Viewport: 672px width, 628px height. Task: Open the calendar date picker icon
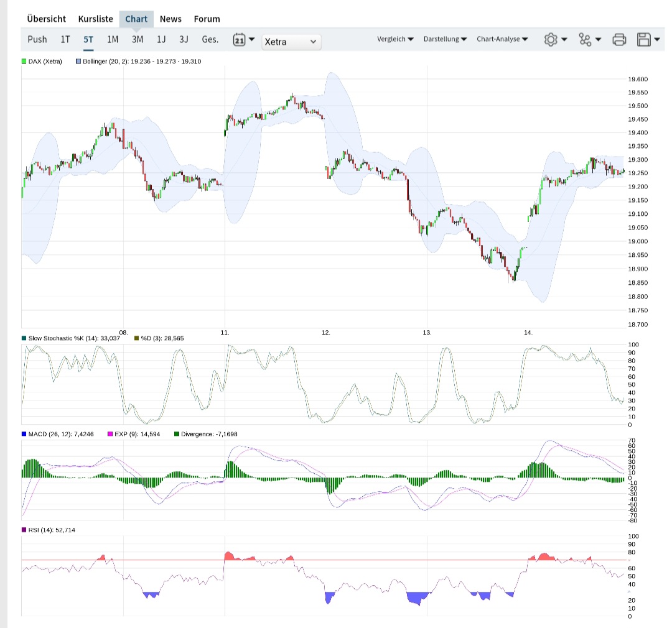pos(239,40)
